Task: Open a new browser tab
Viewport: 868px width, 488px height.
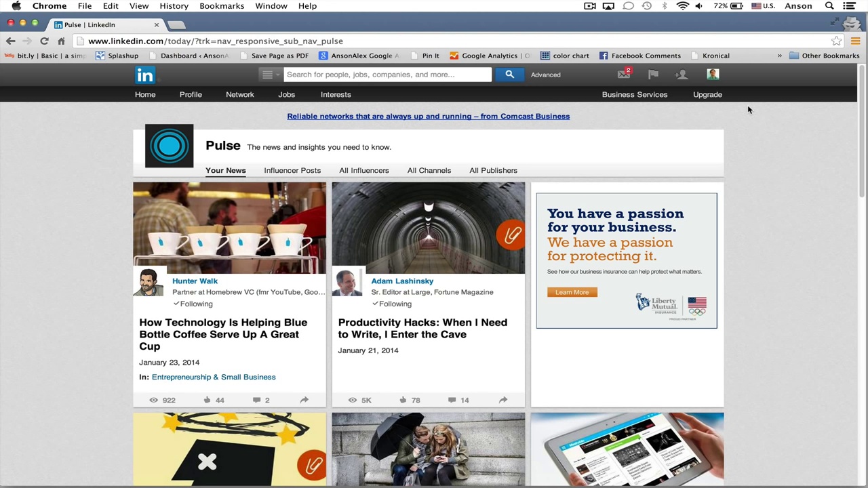Action: [x=176, y=25]
